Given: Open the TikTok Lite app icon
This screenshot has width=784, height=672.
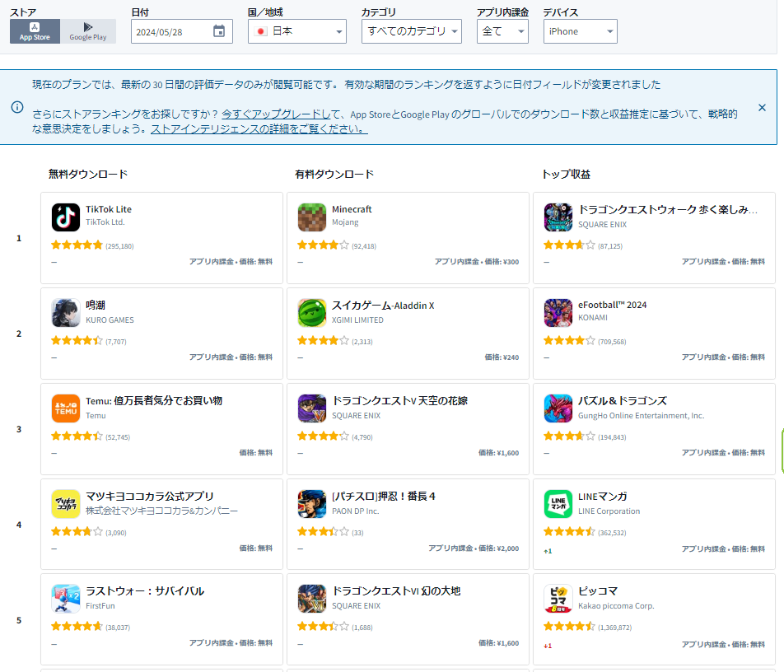Looking at the screenshot, I should coord(66,217).
